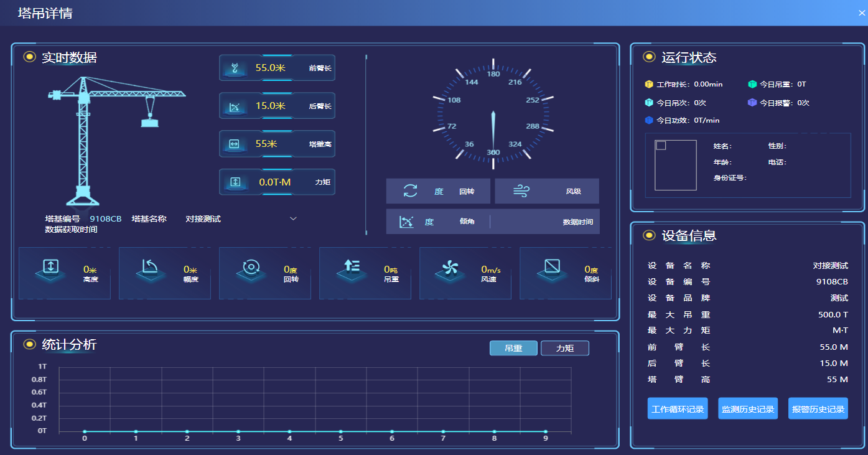This screenshot has height=455, width=868.
Task: Click the 最大力矩 M·T value
Action: pos(840,330)
